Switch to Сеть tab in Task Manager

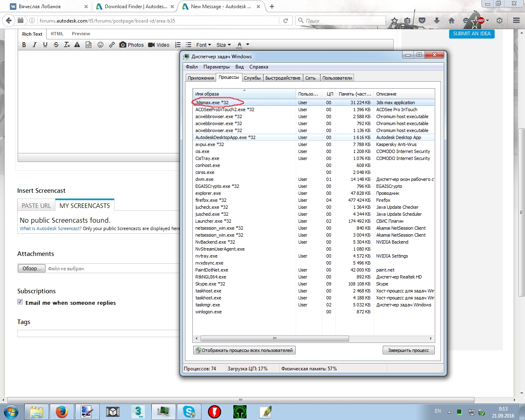tap(310, 78)
